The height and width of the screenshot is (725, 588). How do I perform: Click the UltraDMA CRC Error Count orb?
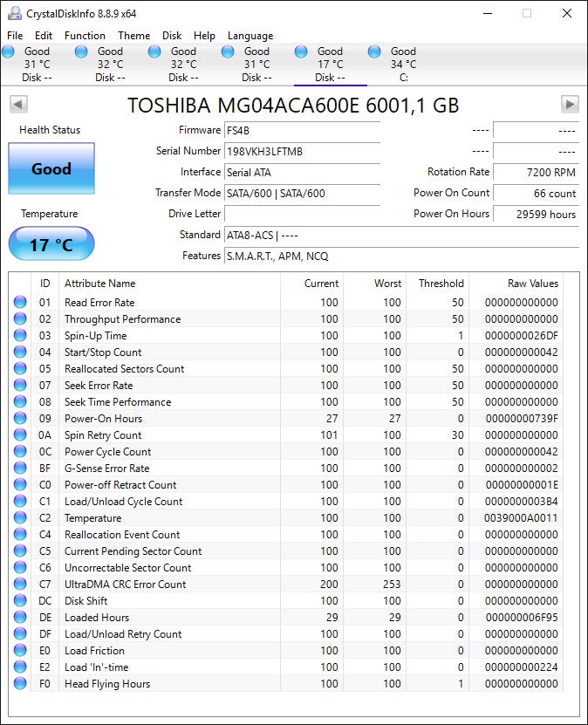20,585
